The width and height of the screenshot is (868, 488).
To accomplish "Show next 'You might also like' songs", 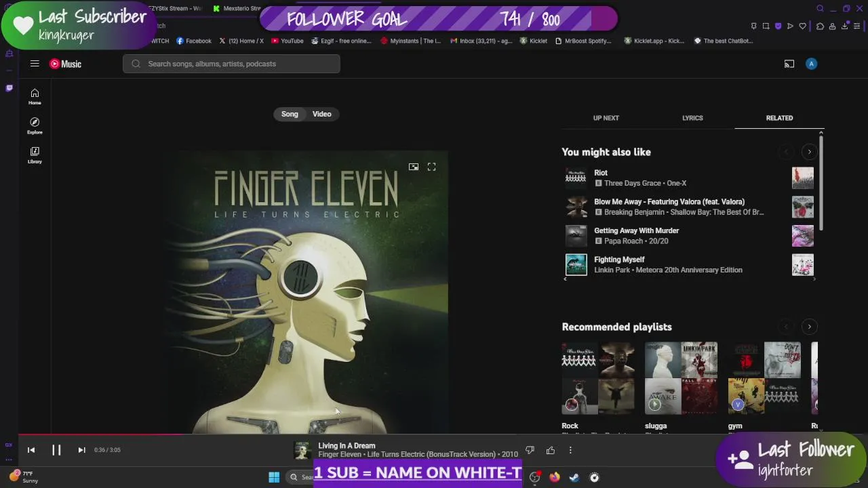I will [x=809, y=152].
